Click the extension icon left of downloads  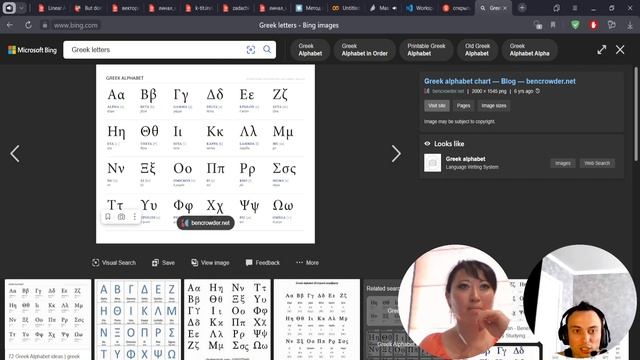click(x=611, y=25)
